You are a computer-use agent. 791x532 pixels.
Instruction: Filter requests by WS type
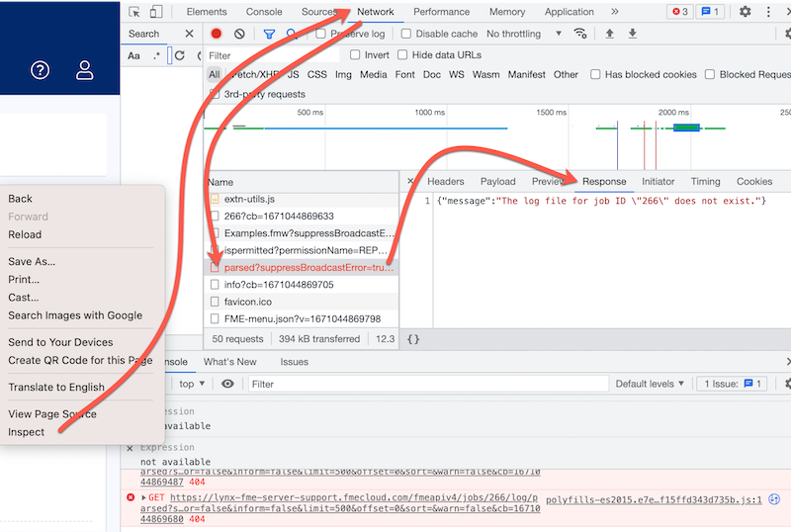pyautogui.click(x=456, y=75)
